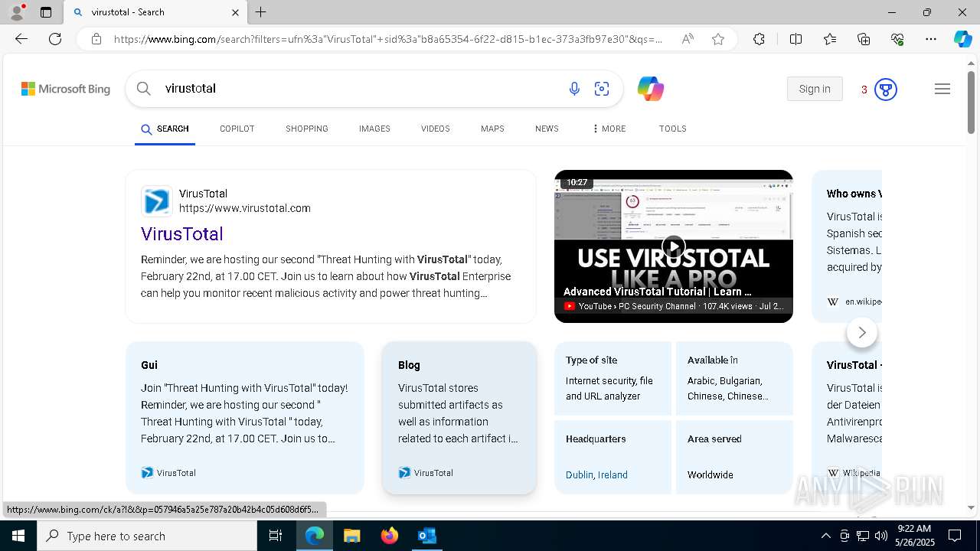Switch to the IMAGES tab
The width and height of the screenshot is (980, 551).
374,129
